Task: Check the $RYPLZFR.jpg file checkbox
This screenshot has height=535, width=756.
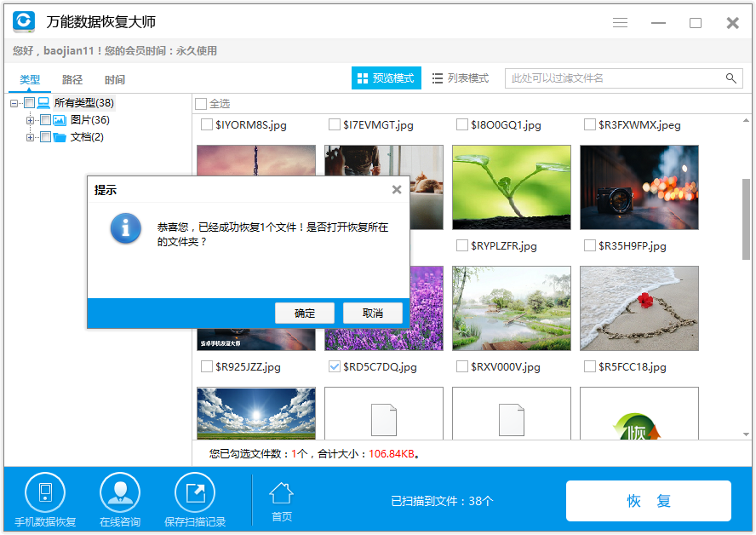Action: coord(460,245)
